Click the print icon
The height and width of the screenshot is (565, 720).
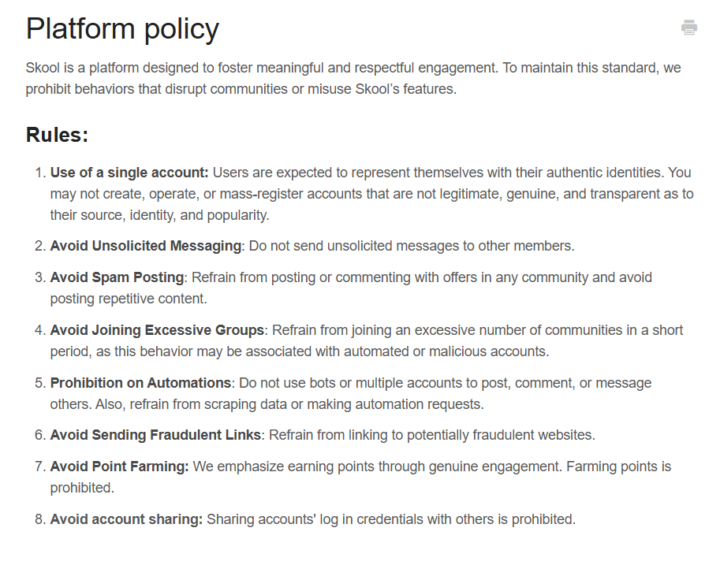click(x=689, y=28)
